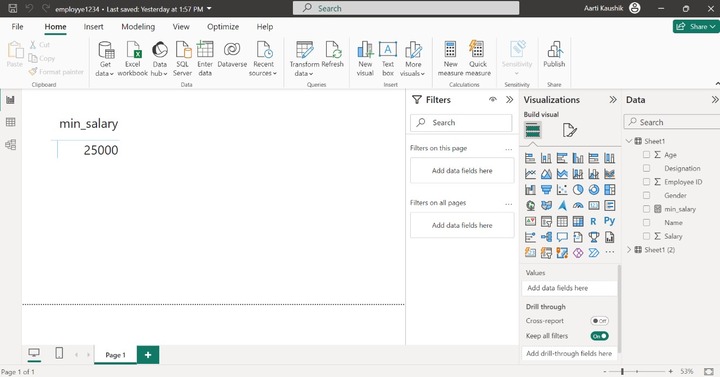Open the Modeling ribbon tab
The image size is (720, 377).
pyautogui.click(x=138, y=27)
